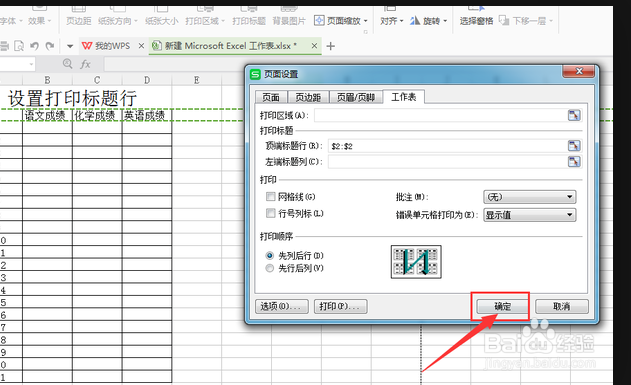This screenshot has height=385, width=631.
Task: Switch to the 页面 tab in dialog
Action: [271, 97]
